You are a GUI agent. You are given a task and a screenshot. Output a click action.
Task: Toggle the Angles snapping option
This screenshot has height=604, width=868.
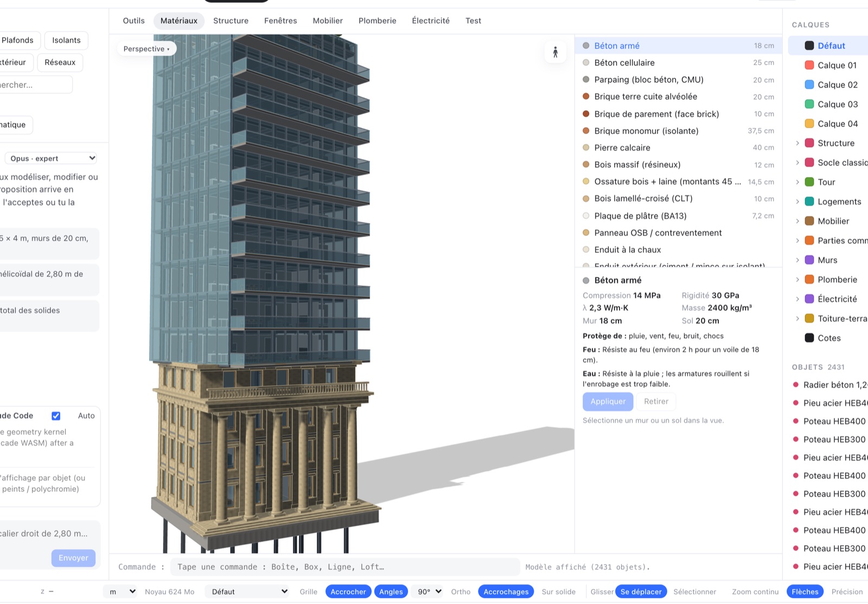pyautogui.click(x=391, y=592)
